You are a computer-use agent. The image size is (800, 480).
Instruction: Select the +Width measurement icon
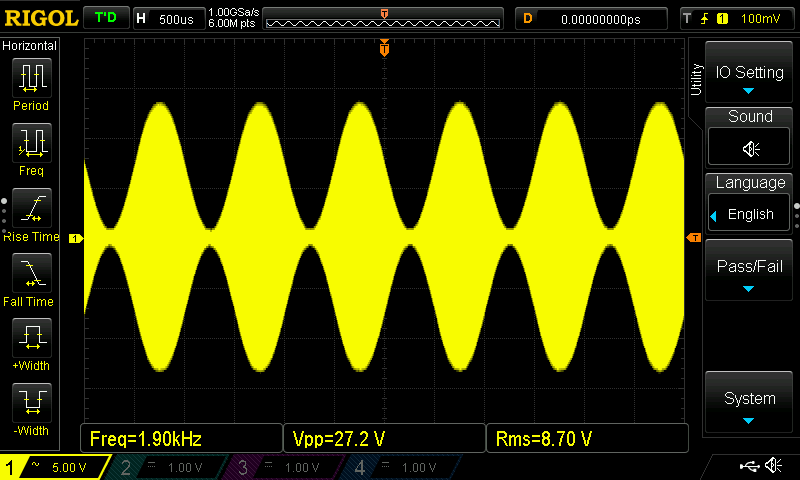(x=32, y=338)
